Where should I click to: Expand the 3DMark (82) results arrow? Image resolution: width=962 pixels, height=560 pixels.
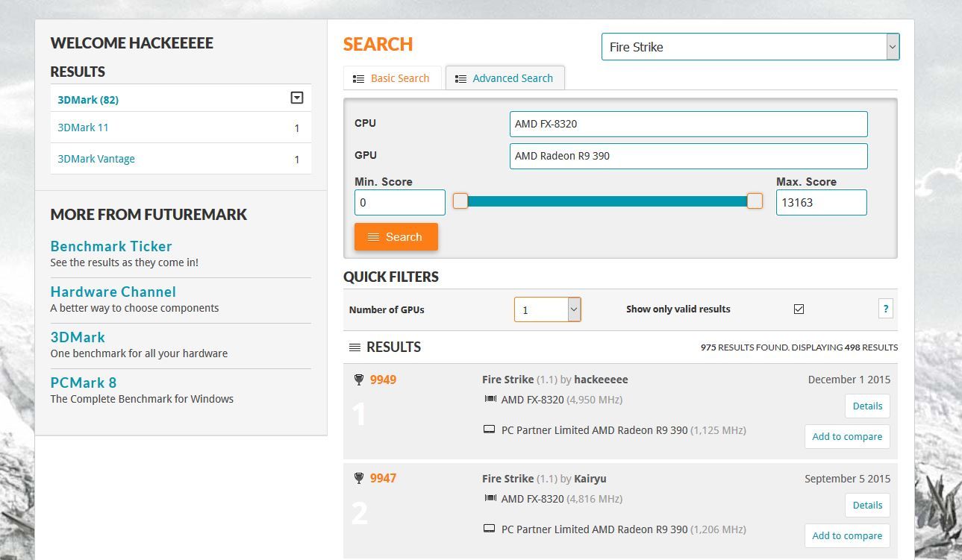click(297, 98)
